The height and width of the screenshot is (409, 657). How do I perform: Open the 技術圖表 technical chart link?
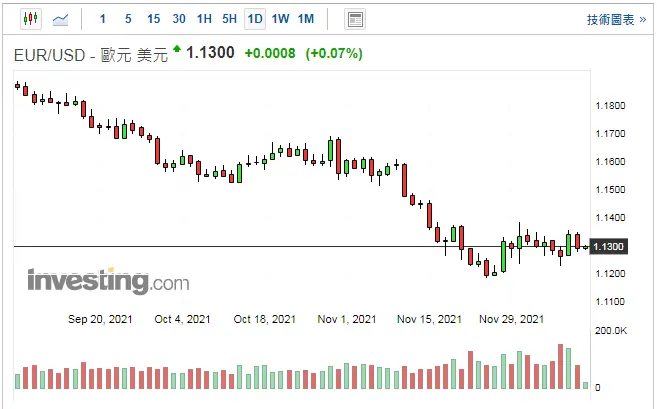(x=615, y=19)
